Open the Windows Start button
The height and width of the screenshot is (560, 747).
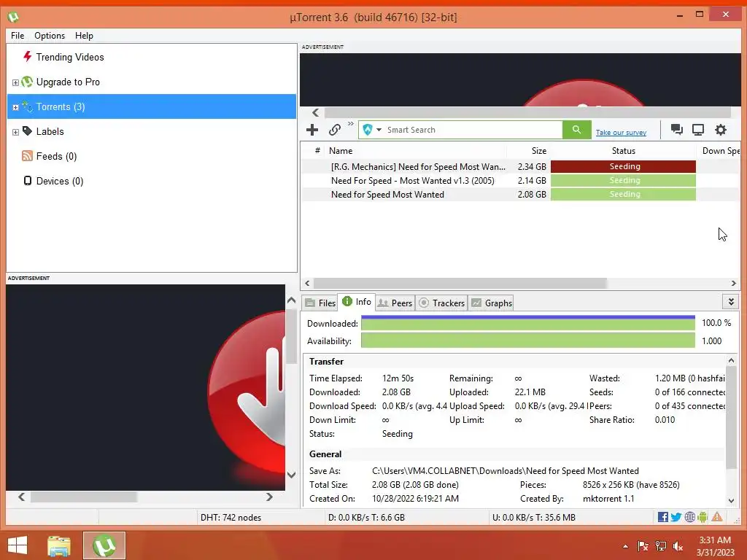18,545
